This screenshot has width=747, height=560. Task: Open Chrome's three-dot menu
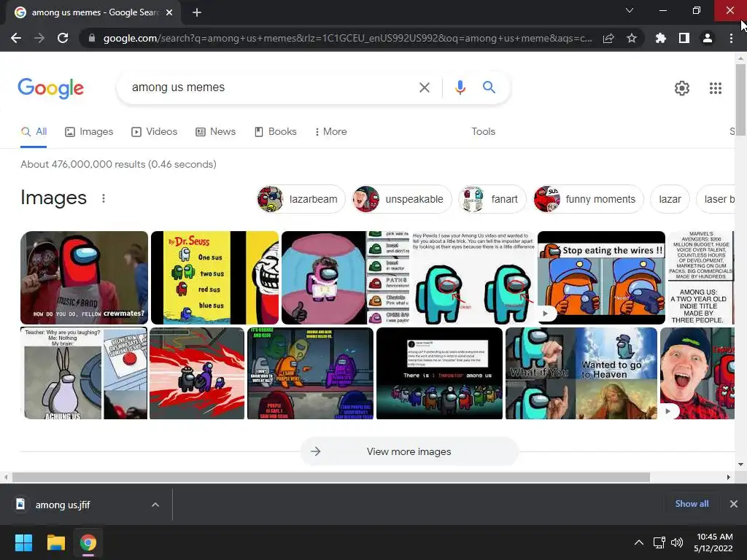point(731,38)
